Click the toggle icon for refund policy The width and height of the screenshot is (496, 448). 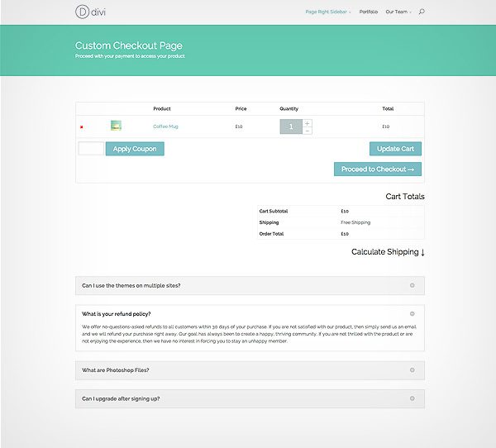pyautogui.click(x=413, y=314)
